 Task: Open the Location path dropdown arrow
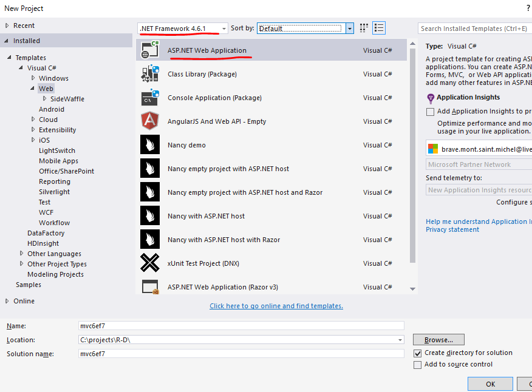[400, 340]
